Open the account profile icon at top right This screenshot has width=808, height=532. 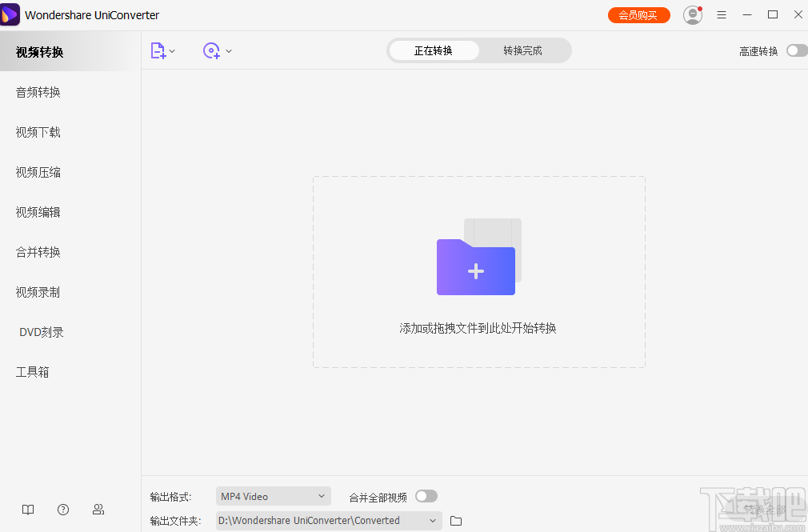(x=692, y=14)
